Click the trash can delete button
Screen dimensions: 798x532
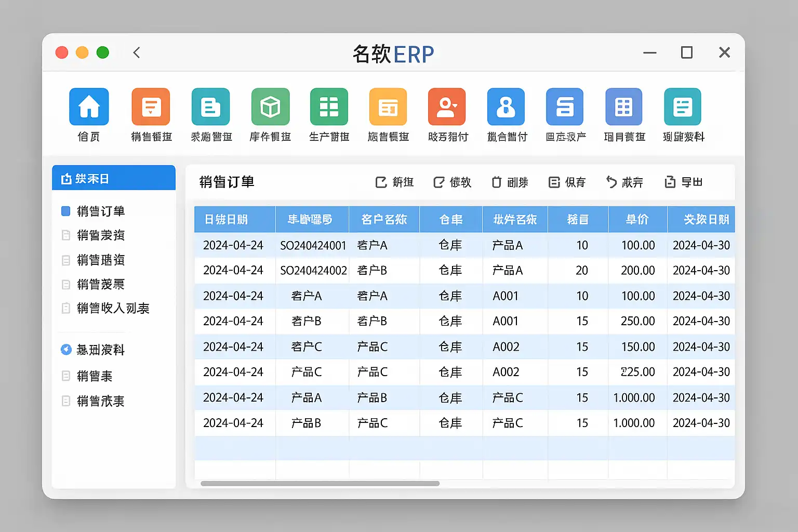(510, 182)
